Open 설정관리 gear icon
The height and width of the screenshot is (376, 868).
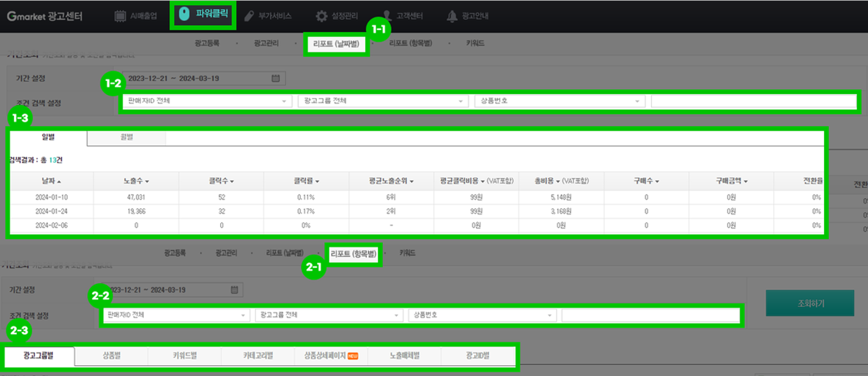321,16
